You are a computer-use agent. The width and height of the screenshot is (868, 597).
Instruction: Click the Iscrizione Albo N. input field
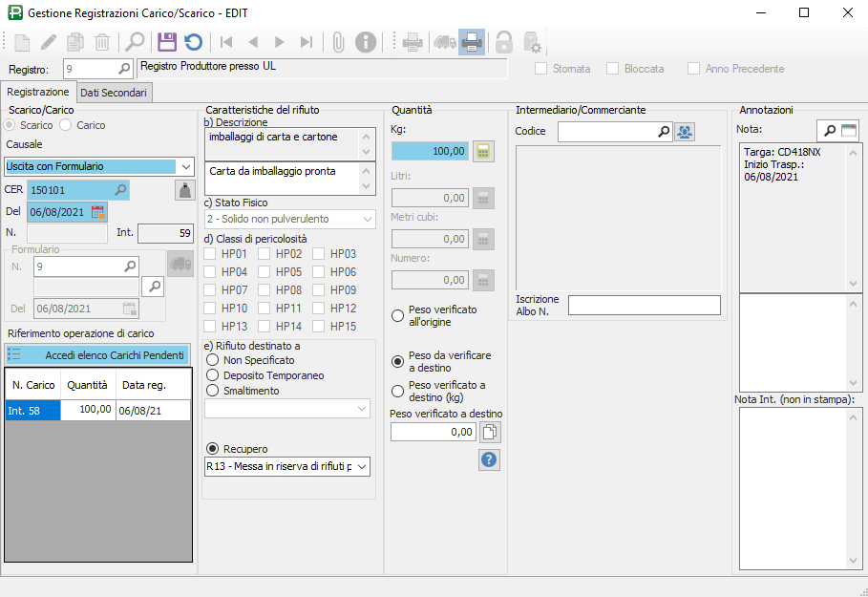pos(644,305)
